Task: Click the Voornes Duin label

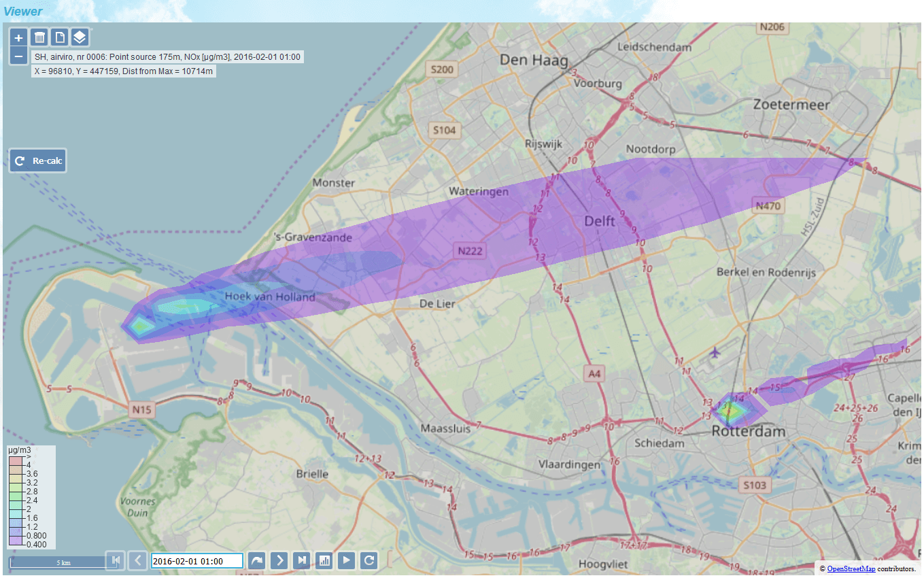Action: [x=139, y=507]
